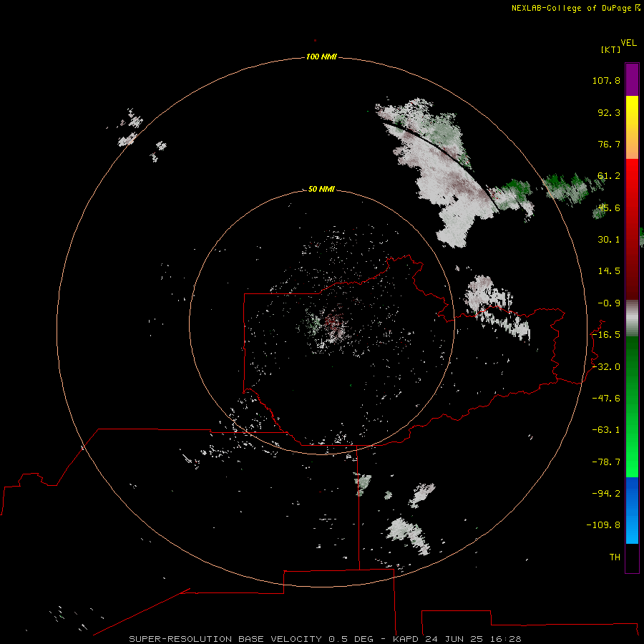Click the NEXLAB-College of DuPage credit text
644x644 pixels.
tap(571, 8)
